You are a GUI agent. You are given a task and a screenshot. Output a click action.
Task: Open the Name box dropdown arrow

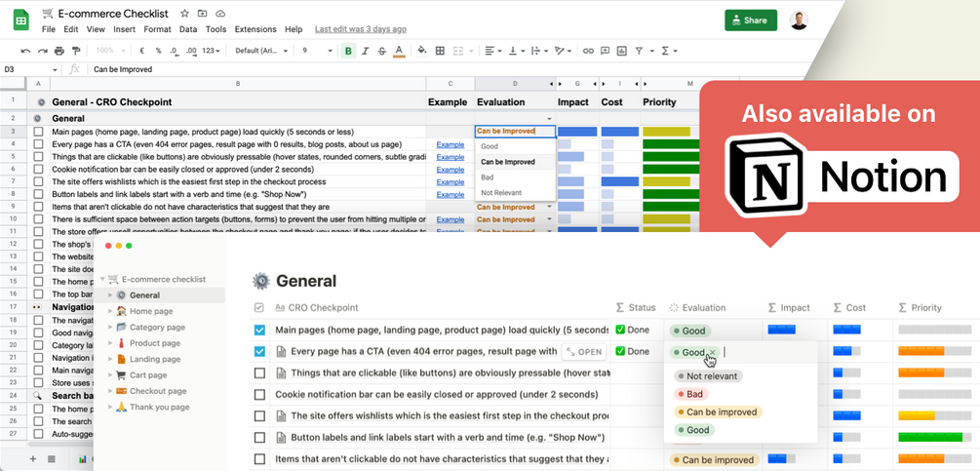coord(55,70)
